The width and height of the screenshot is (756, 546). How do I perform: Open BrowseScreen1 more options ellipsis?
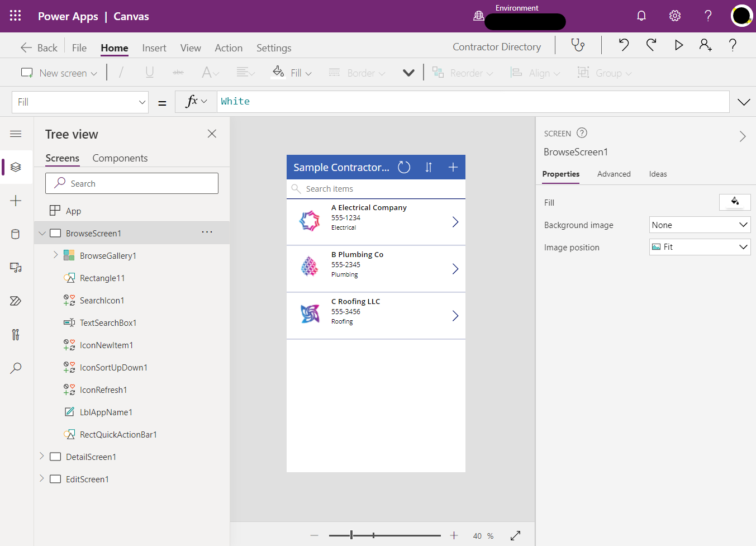[x=207, y=232]
